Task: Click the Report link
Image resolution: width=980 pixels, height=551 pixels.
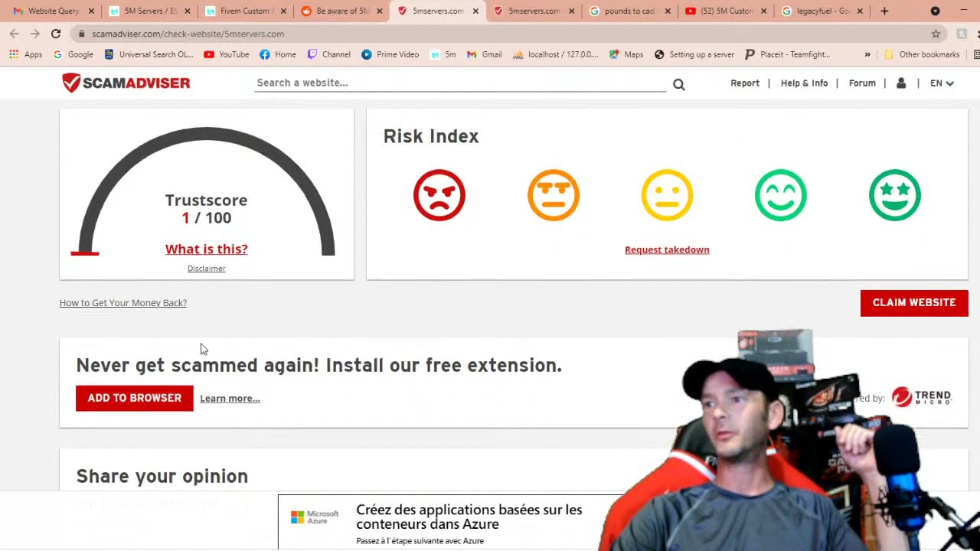Action: coord(745,83)
